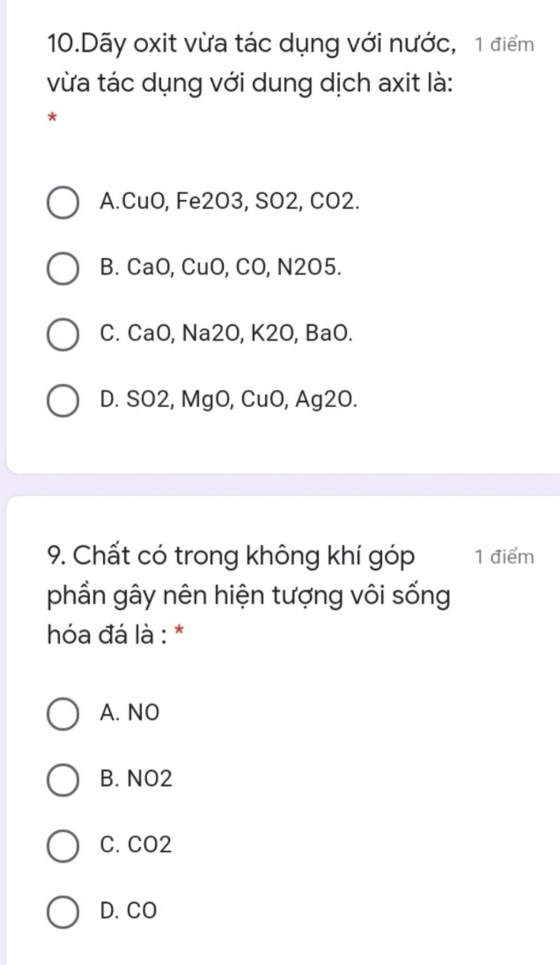This screenshot has height=965, width=560.
Task: Click the 'CaO, CuO, CO, N2O5' answer text
Action: (x=234, y=268)
